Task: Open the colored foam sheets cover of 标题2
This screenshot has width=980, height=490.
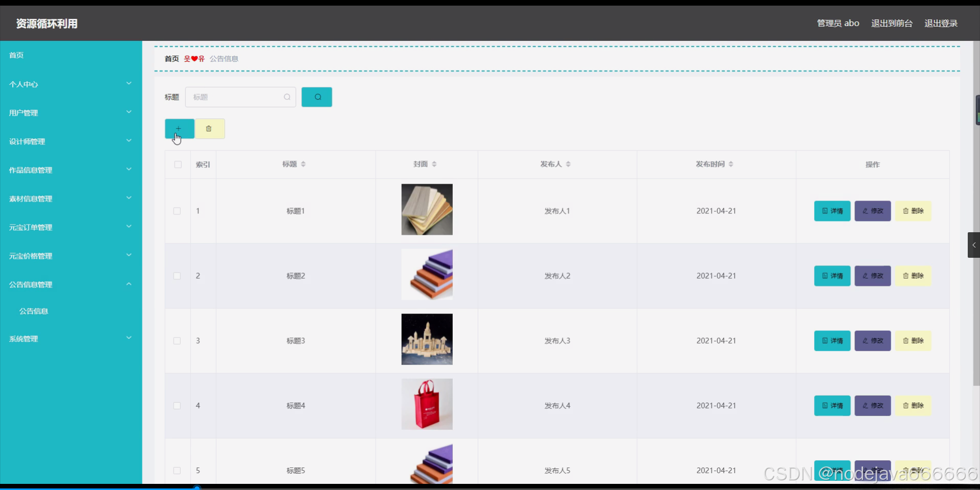Action: [x=427, y=274]
